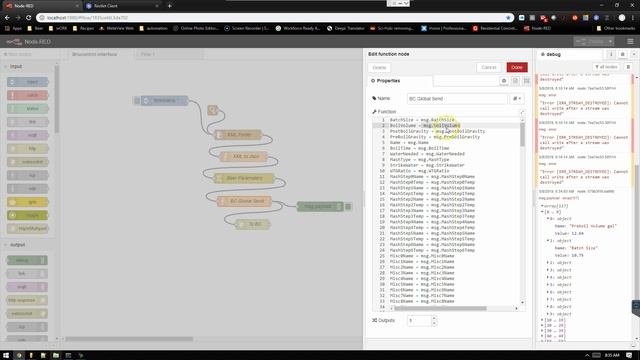Bookmark this page with star icon
640x360 pixels.
click(508, 18)
